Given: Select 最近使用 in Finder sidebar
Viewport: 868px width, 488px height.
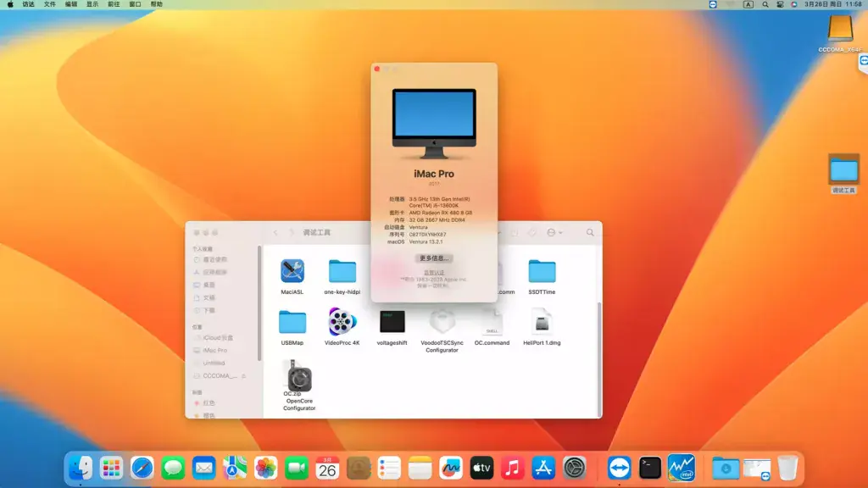Looking at the screenshot, I should pyautogui.click(x=210, y=259).
